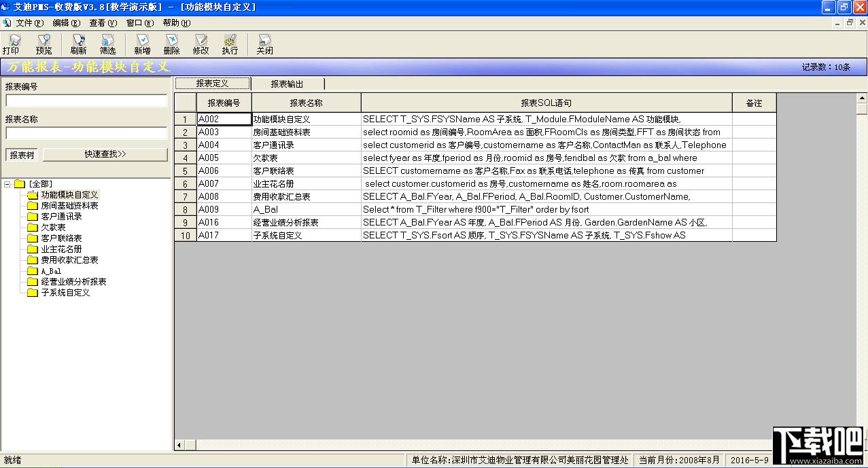Click the 报表树 button

pos(22,155)
